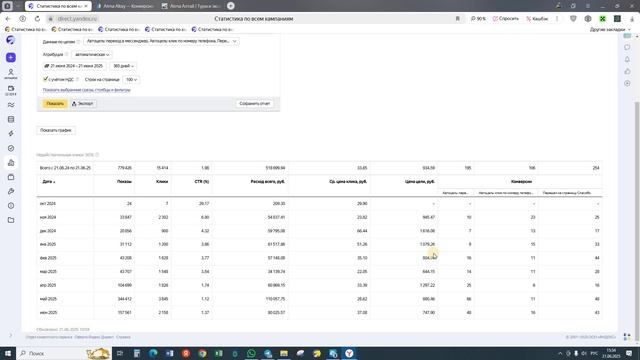
Task: Open the goals data dropdown list
Action: [161, 41]
